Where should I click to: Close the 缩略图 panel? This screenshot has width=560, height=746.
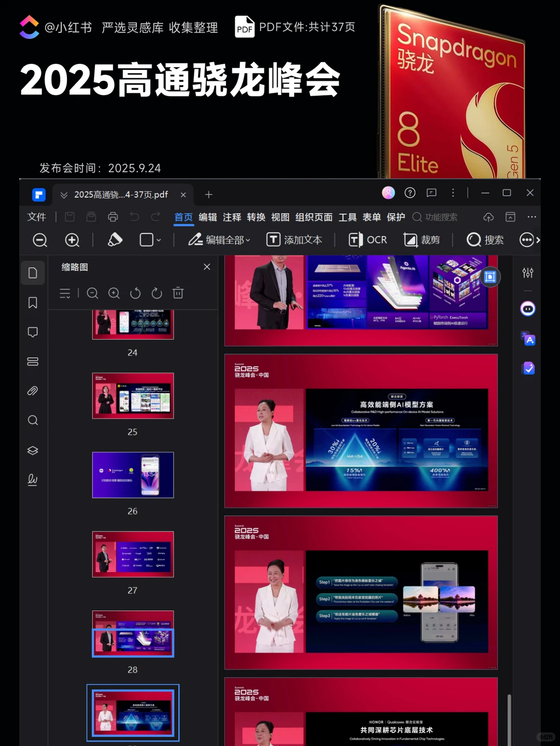click(207, 266)
